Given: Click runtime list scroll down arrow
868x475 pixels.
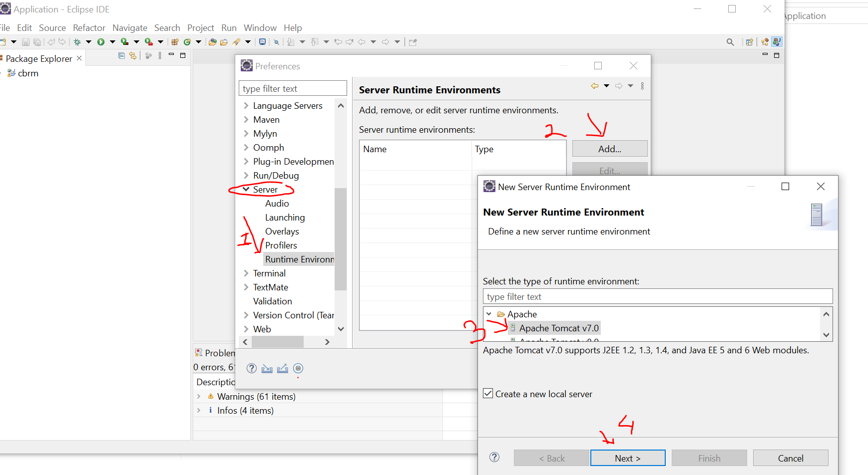Looking at the screenshot, I should click(826, 335).
